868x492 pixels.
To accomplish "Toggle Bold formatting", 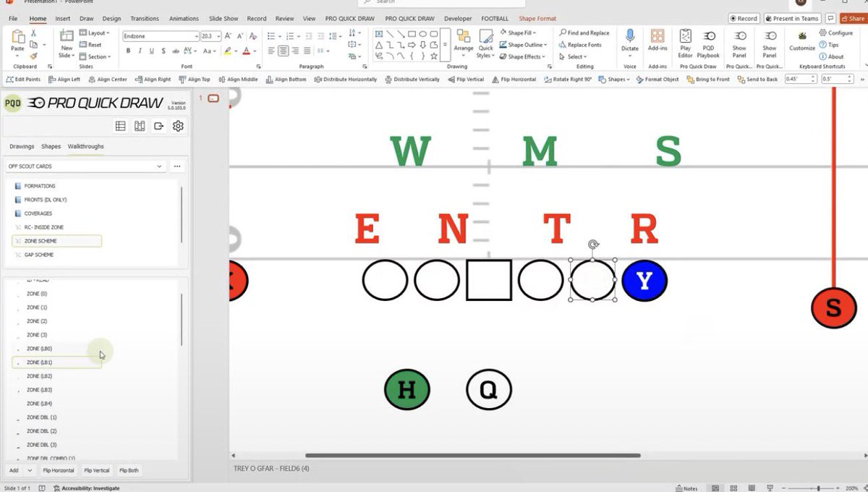I will pyautogui.click(x=128, y=51).
